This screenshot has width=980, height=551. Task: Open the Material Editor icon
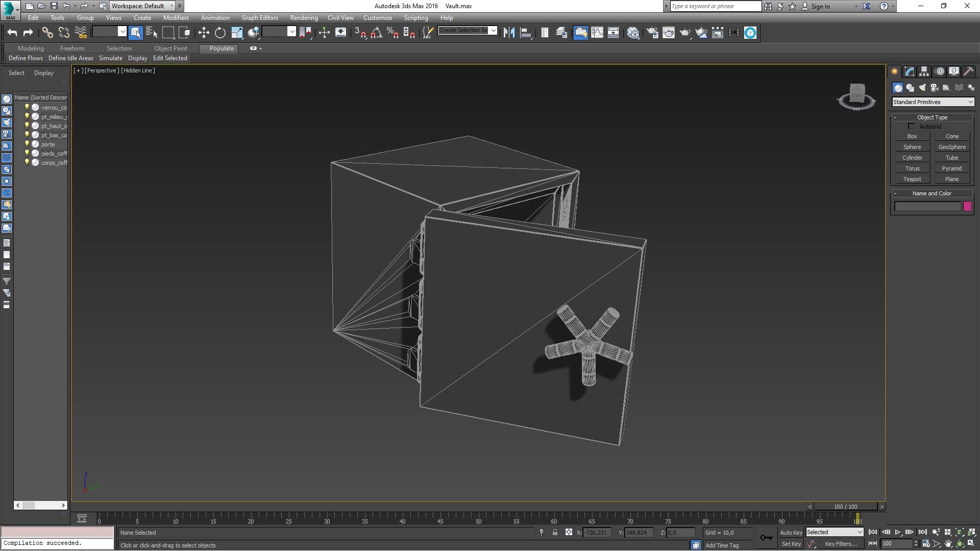coord(633,33)
